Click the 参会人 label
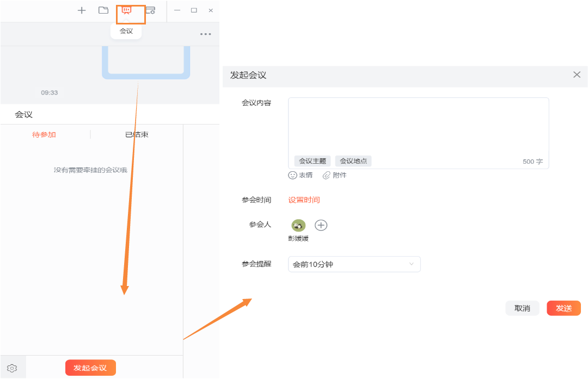Image resolution: width=588 pixels, height=379 pixels. [260, 225]
